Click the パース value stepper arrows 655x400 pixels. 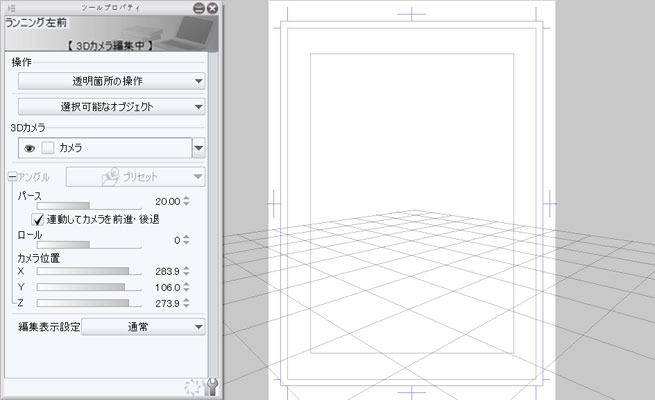(x=186, y=201)
